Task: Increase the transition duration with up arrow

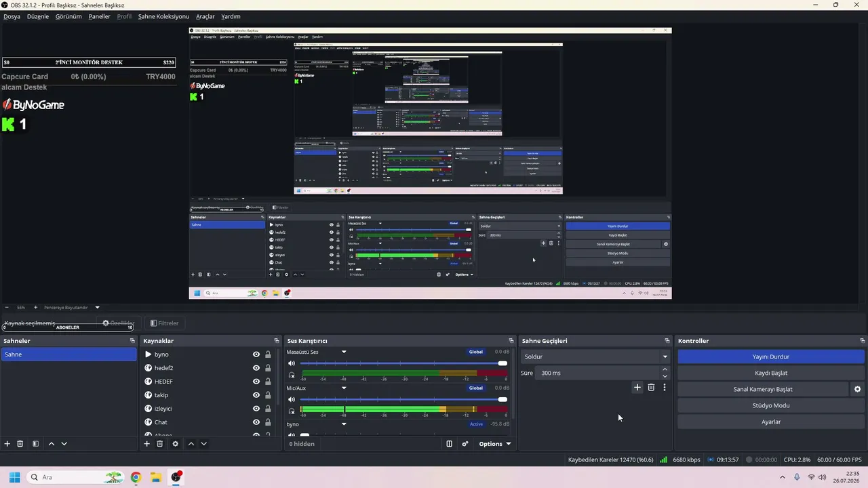Action: [665, 369]
